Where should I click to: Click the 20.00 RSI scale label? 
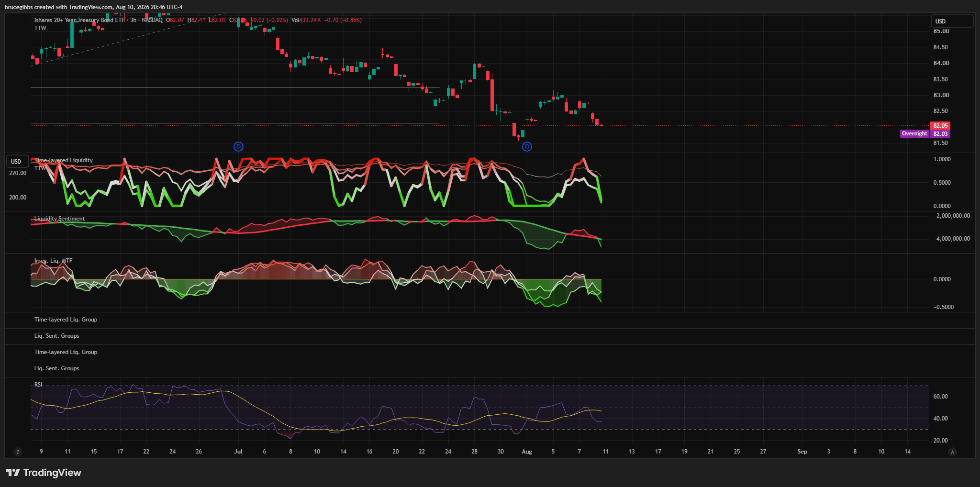coord(941,441)
